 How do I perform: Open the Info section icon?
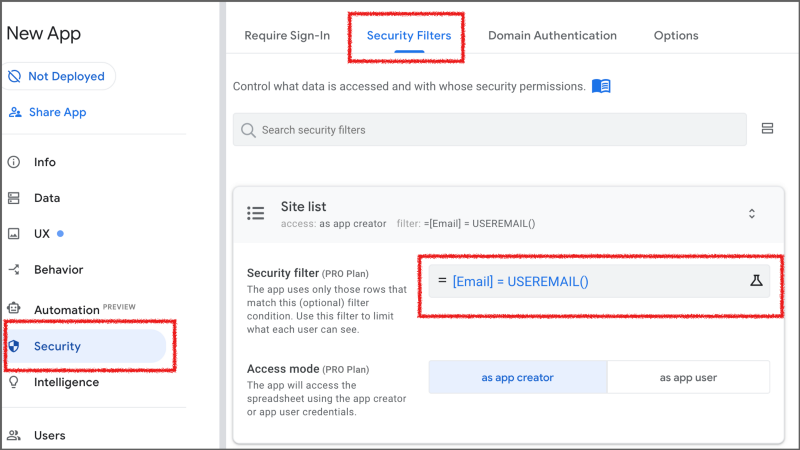click(x=14, y=162)
